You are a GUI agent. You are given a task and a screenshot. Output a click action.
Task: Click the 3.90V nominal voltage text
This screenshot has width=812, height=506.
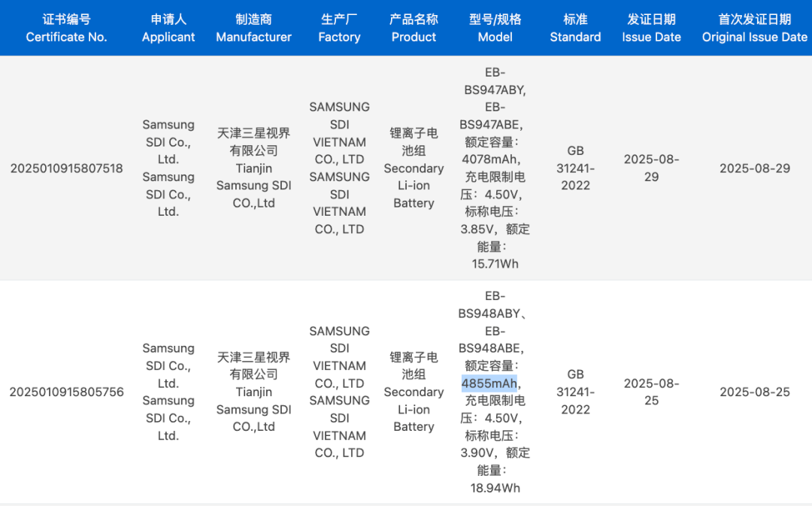click(x=477, y=453)
